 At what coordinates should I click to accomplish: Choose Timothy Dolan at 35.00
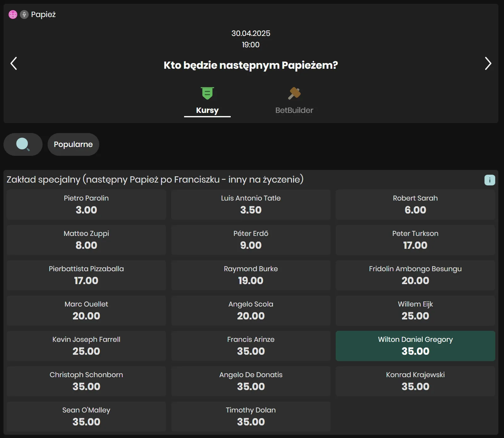(x=251, y=417)
